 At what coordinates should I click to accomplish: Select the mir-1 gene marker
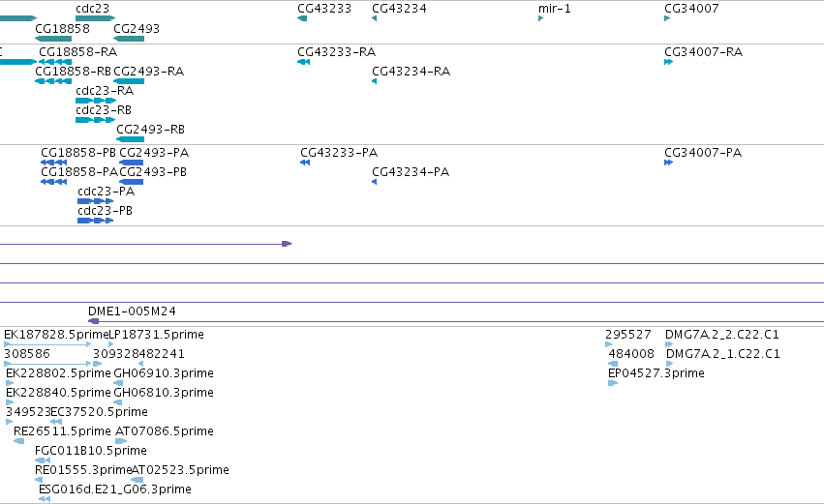pyautogui.click(x=540, y=18)
